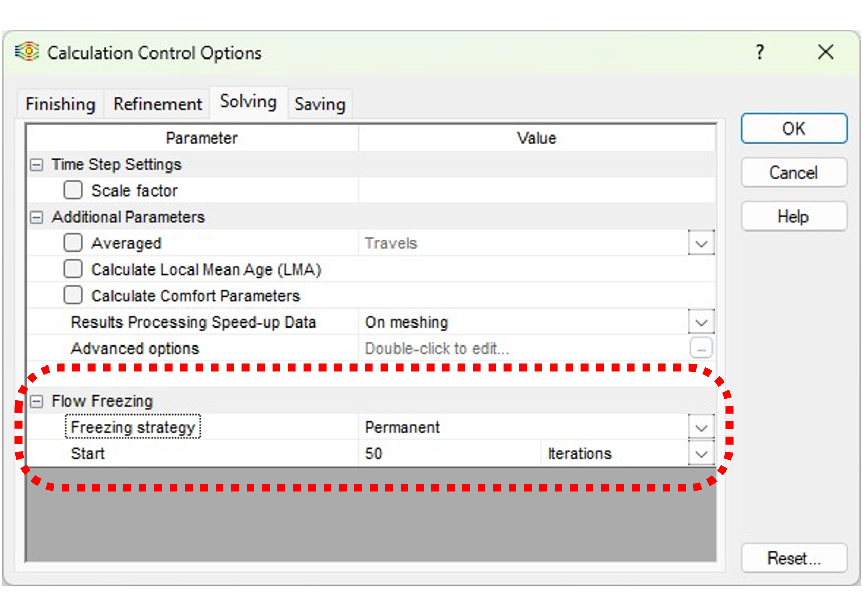Viewport: 863px width, 616px height.
Task: Confirm settings with the OK button
Action: pos(794,128)
